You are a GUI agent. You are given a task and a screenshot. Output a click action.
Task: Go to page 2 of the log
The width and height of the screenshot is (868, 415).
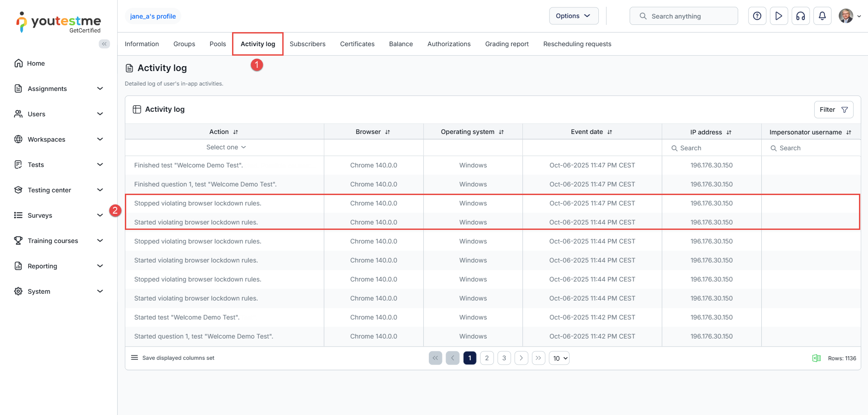tap(487, 358)
